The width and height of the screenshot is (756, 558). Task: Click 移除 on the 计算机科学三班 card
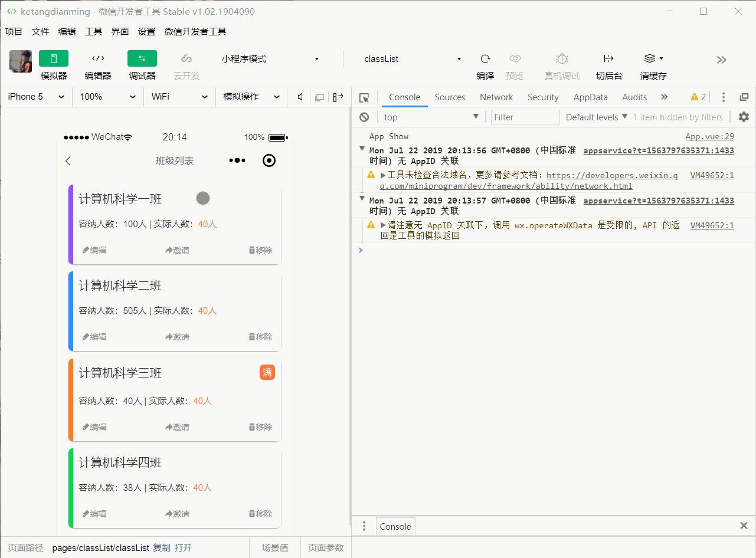click(260, 427)
